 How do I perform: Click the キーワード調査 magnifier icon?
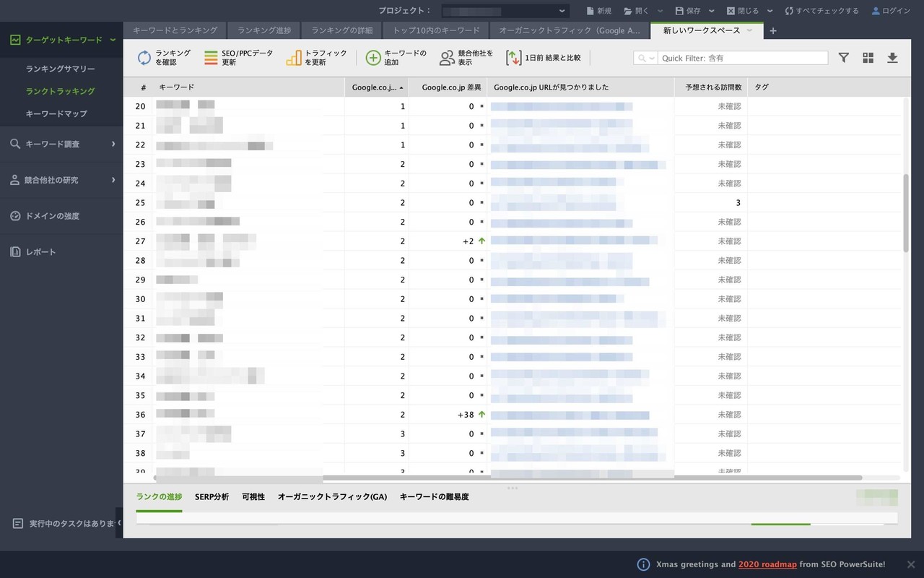click(14, 144)
